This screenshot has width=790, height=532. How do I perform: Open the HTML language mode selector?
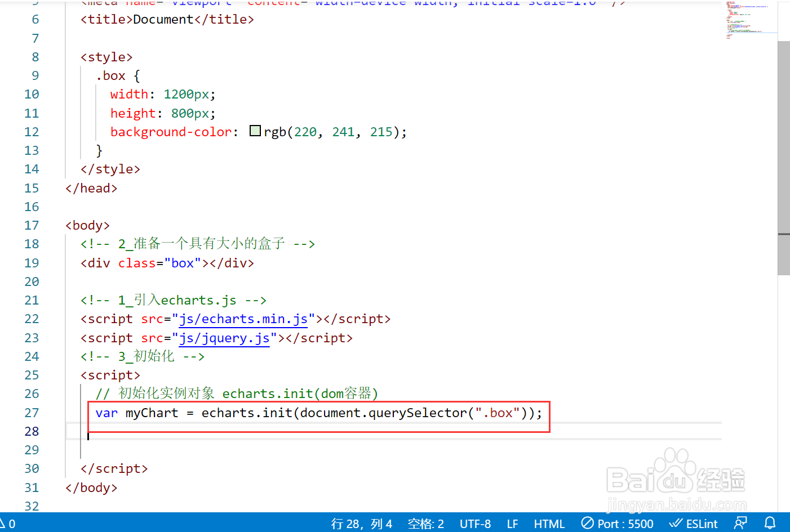coord(549,524)
